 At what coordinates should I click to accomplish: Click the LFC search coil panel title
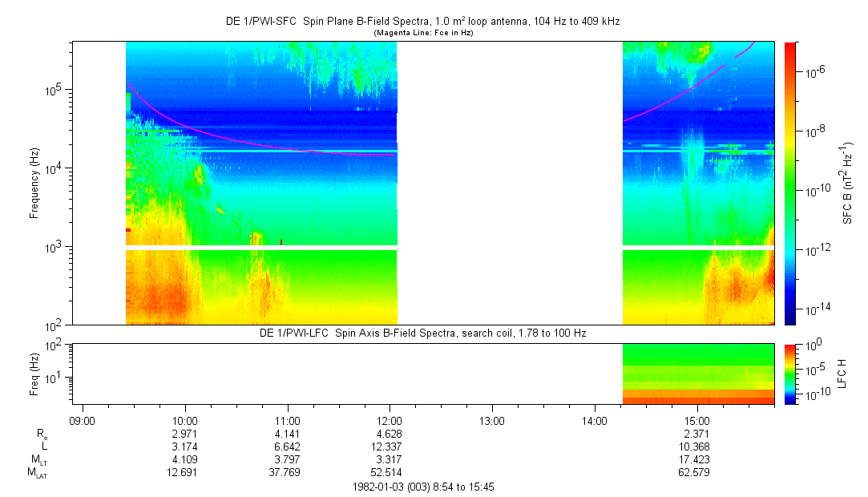click(x=422, y=333)
